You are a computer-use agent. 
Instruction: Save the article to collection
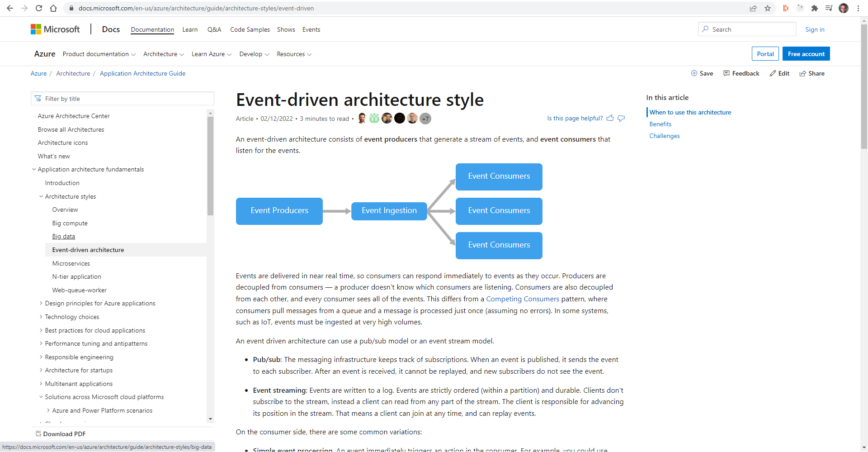coord(702,73)
